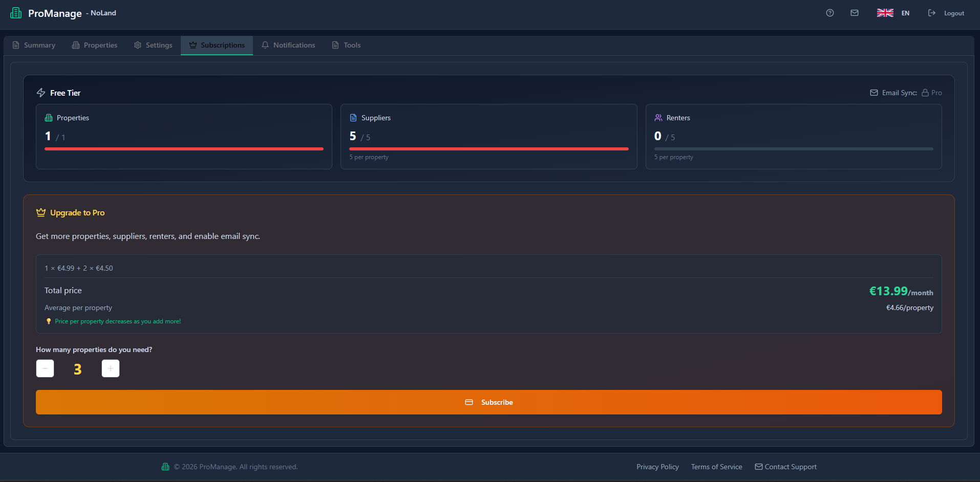Open the Terms of Service link
The height and width of the screenshot is (482, 980).
click(716, 466)
